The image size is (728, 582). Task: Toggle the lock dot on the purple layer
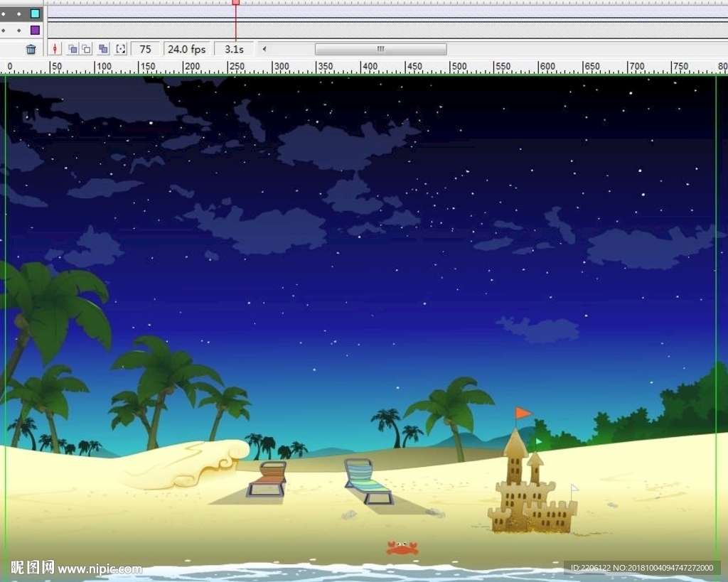[x=18, y=31]
